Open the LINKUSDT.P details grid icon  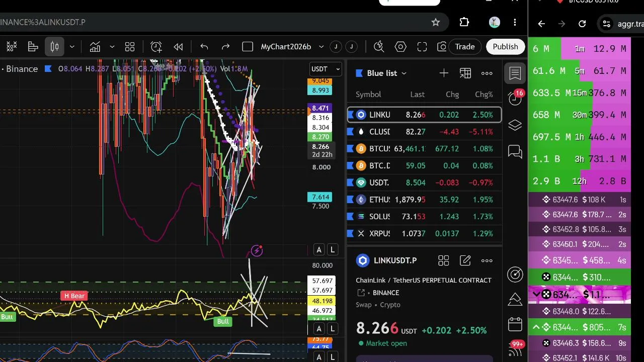click(443, 260)
